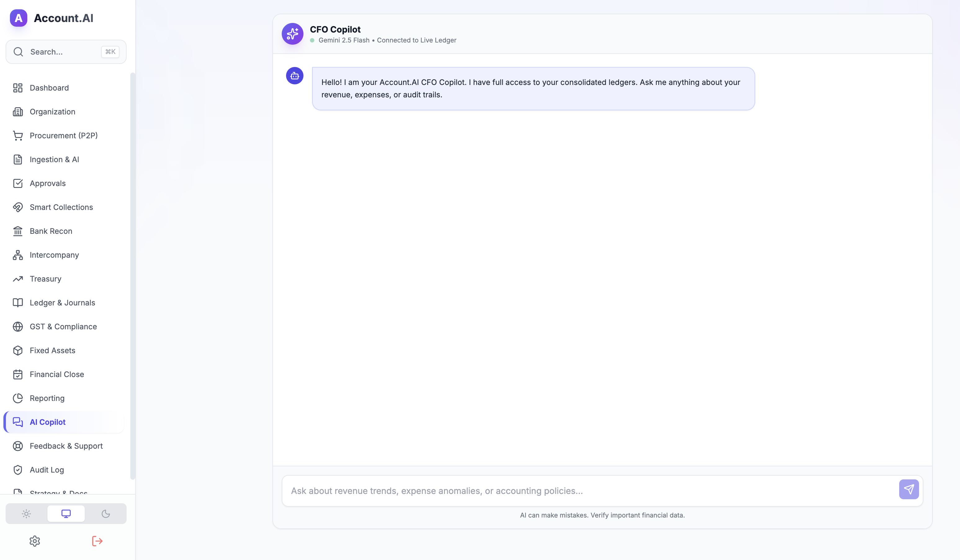Open the Audit Log page
The image size is (960, 560).
(47, 470)
